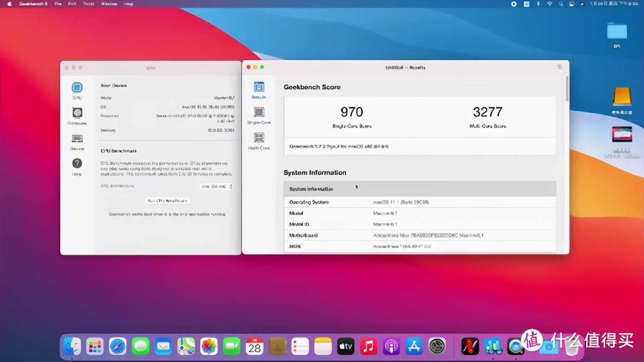Expand the CPU Architecture dropdown

pyautogui.click(x=216, y=187)
